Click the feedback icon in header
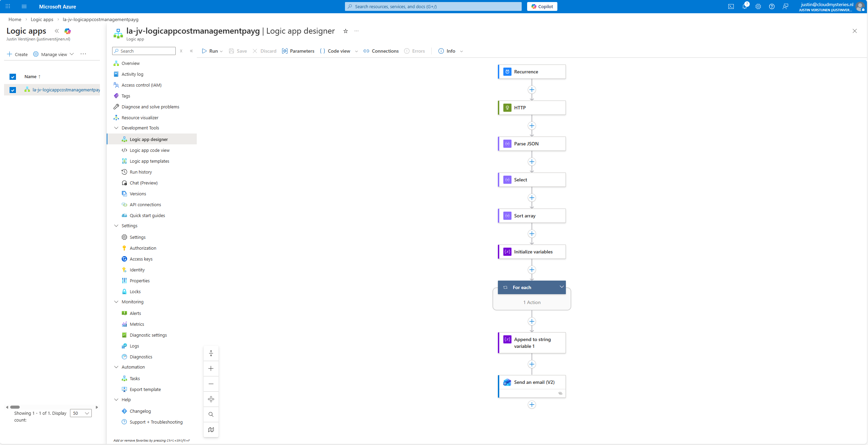 785,6
